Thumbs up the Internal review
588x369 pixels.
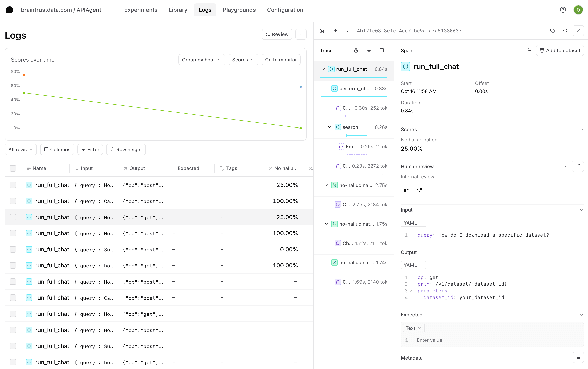click(x=406, y=190)
